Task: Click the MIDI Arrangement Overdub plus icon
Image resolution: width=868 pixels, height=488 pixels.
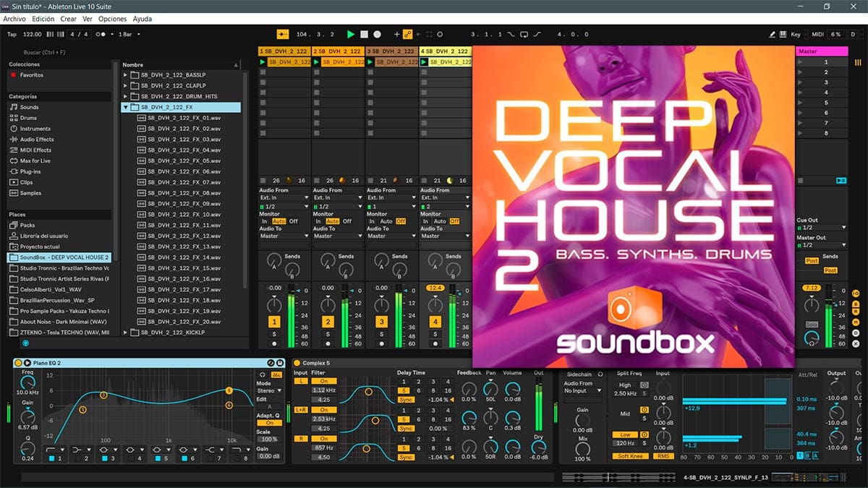Action: click(396, 34)
